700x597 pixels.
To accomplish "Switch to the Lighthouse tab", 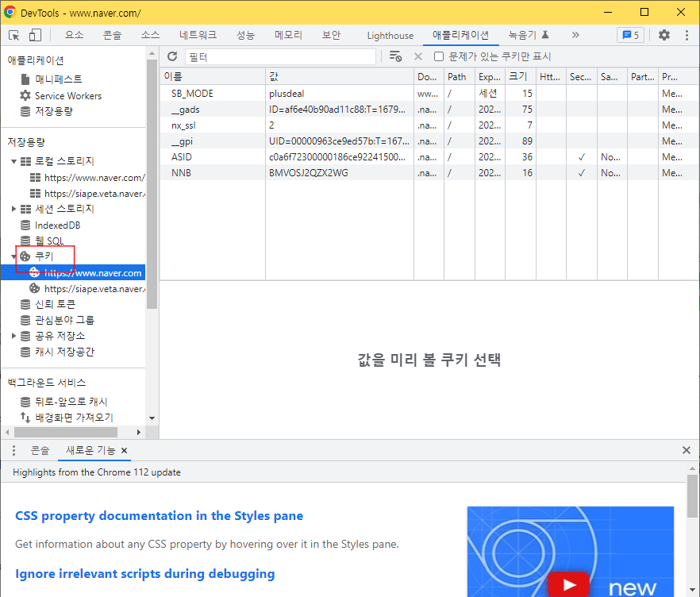I will coord(390,35).
